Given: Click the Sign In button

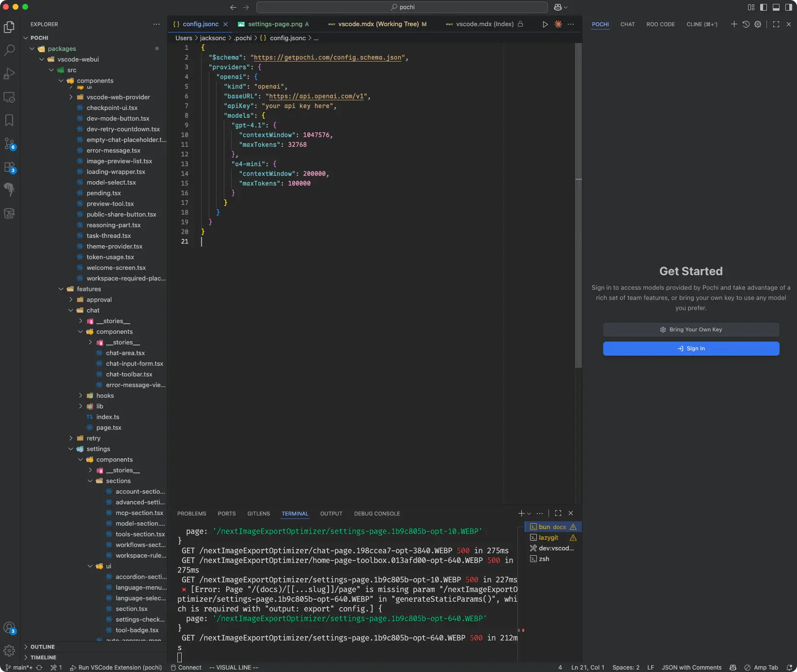Looking at the screenshot, I should click(x=691, y=348).
